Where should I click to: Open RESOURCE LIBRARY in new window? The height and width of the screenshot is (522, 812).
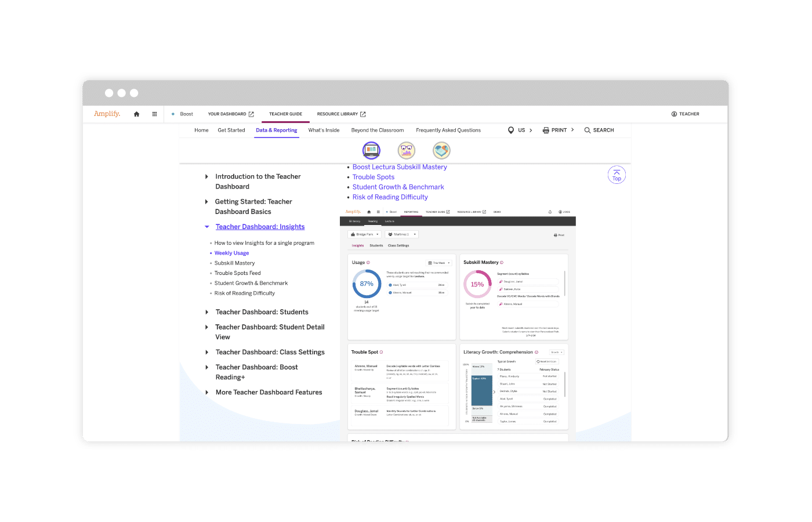tap(341, 114)
